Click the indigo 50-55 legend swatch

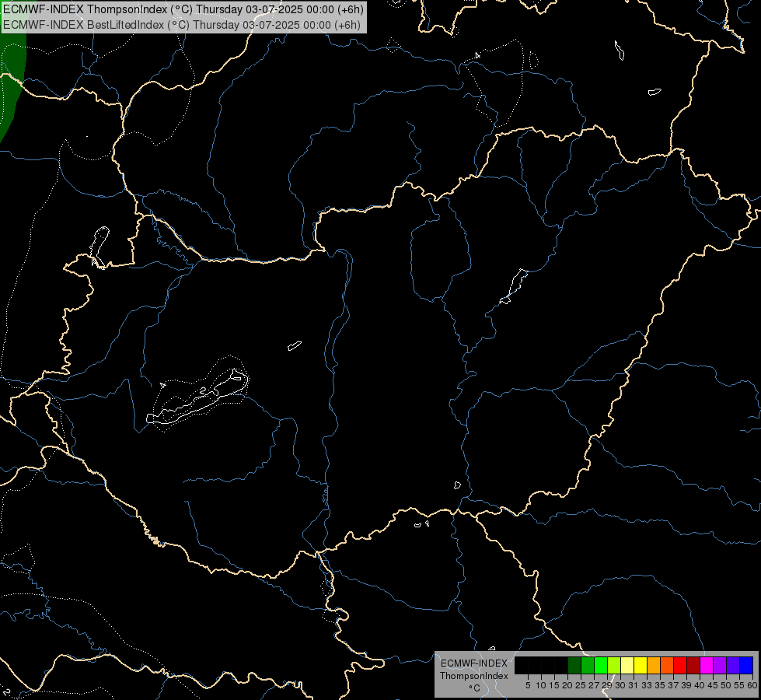coord(733,666)
